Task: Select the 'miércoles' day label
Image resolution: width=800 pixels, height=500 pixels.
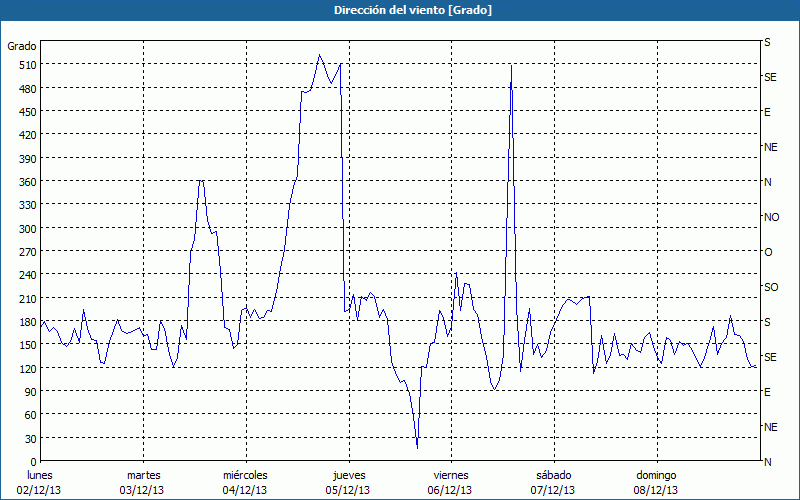Action: pyautogui.click(x=245, y=475)
